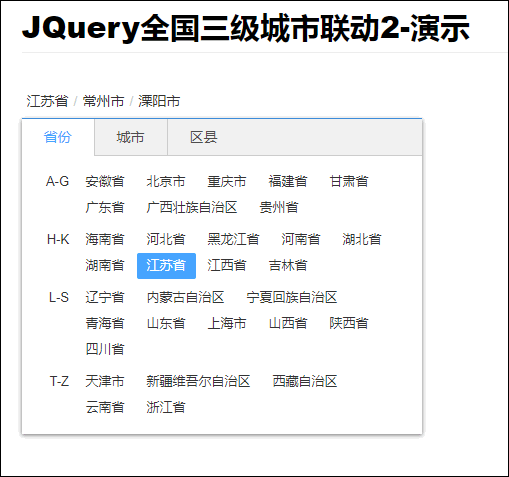Screen dimensions: 509x477
Task: Pick 陕西省 province
Action: [x=349, y=323]
